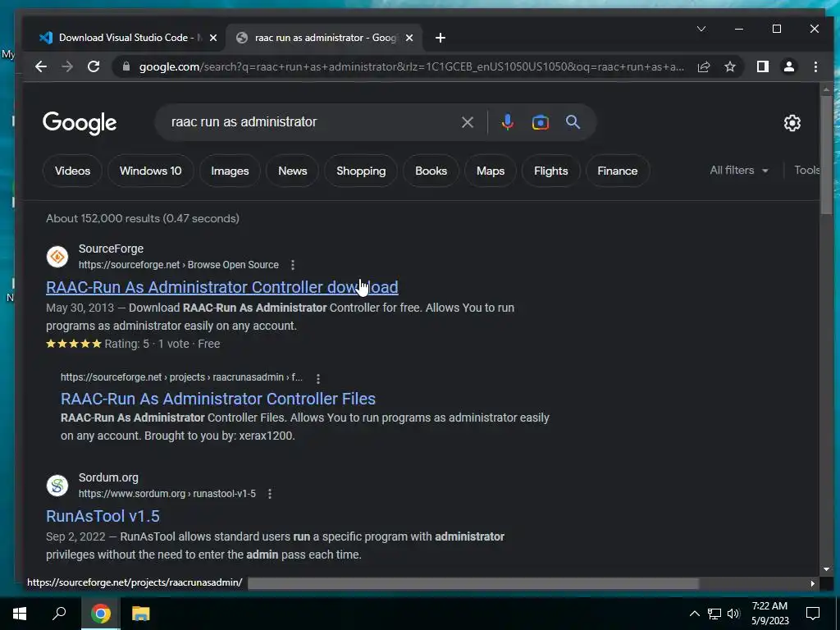Open Chrome three-dot menu
This screenshot has height=630, width=840.
coord(815,67)
